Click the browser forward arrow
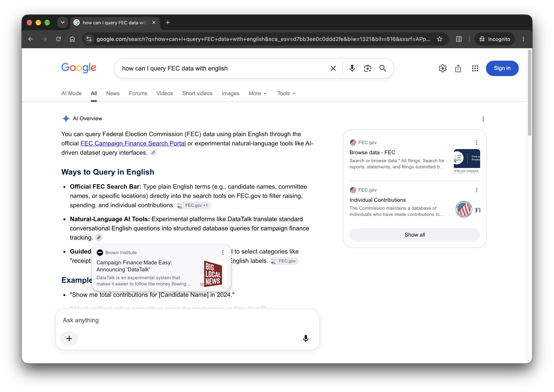Viewport: 554px width, 392px height. click(x=44, y=39)
